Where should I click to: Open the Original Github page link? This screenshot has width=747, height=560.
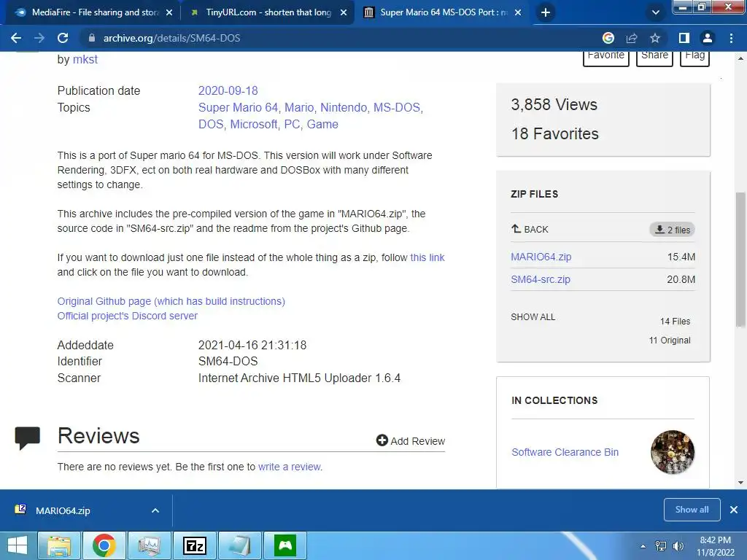tap(171, 301)
